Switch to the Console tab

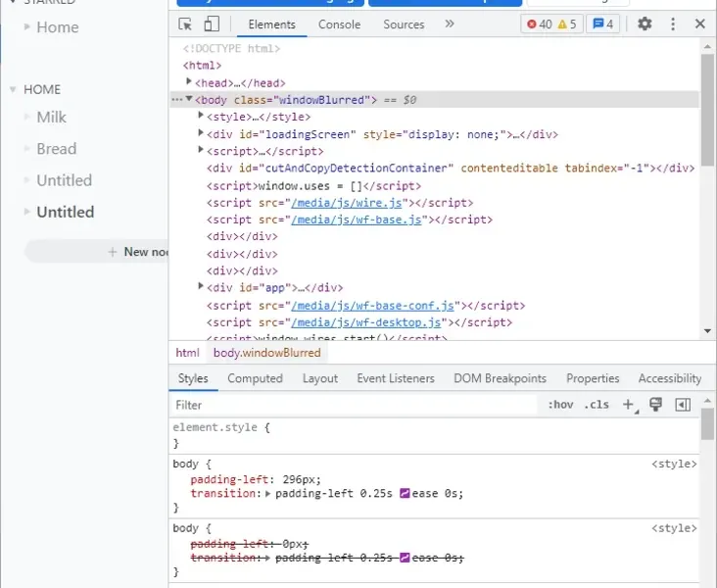click(339, 24)
